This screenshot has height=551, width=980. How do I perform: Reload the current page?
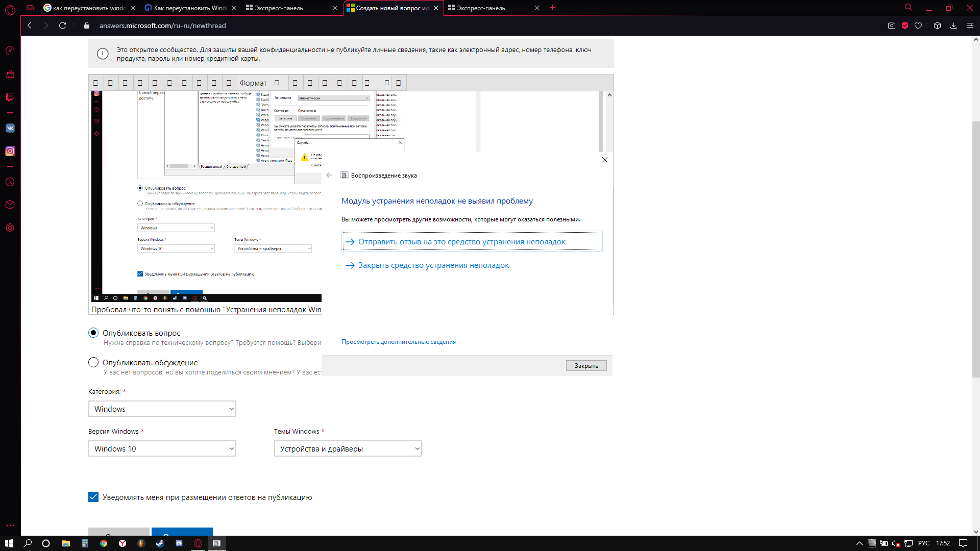tap(63, 26)
